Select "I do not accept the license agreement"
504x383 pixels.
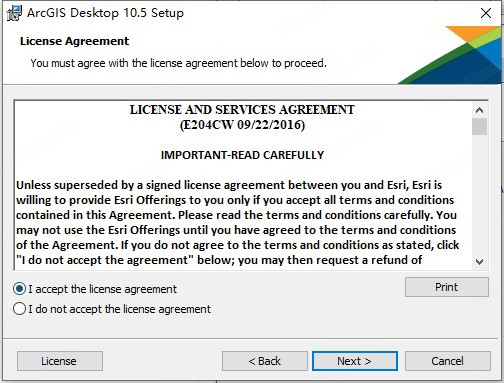click(112, 309)
